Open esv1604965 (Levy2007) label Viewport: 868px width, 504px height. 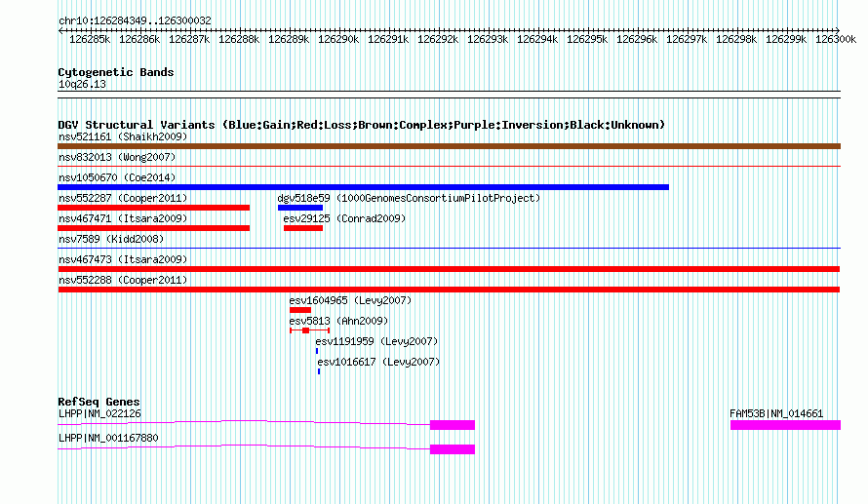point(350,300)
